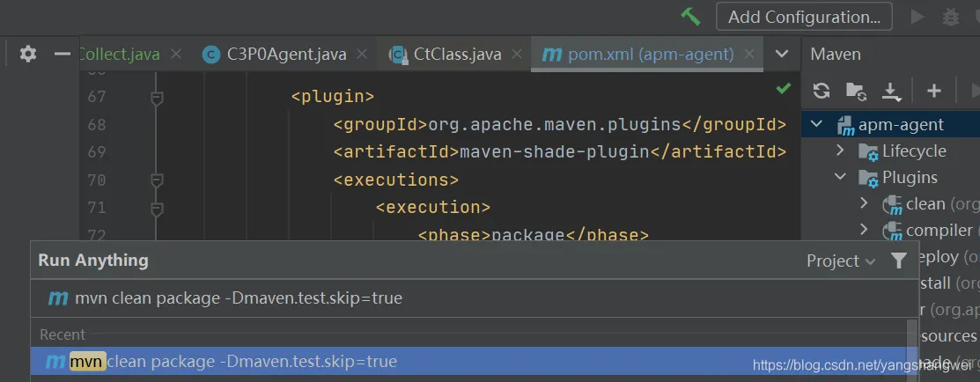This screenshot has width=980, height=382.
Task: Reload all Maven projects
Action: [822, 90]
